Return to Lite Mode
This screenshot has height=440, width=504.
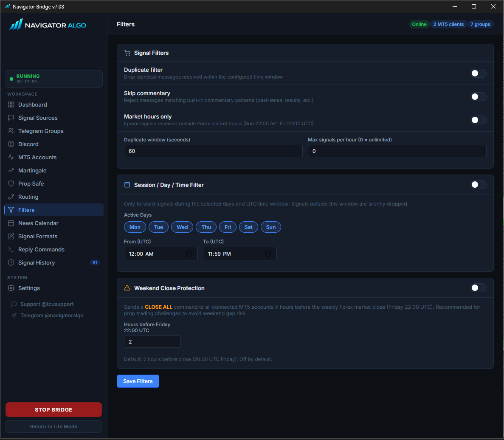(53, 427)
